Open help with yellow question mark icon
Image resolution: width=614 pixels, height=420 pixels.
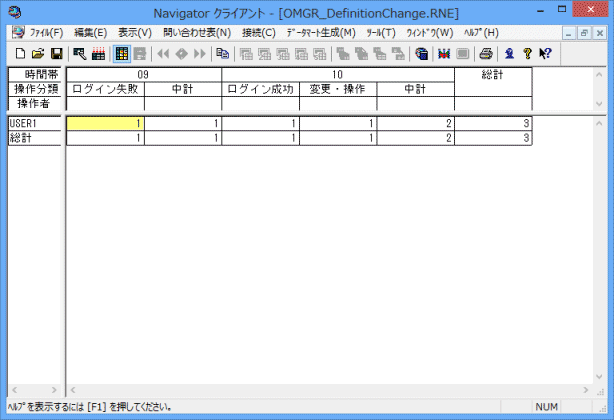point(527,54)
